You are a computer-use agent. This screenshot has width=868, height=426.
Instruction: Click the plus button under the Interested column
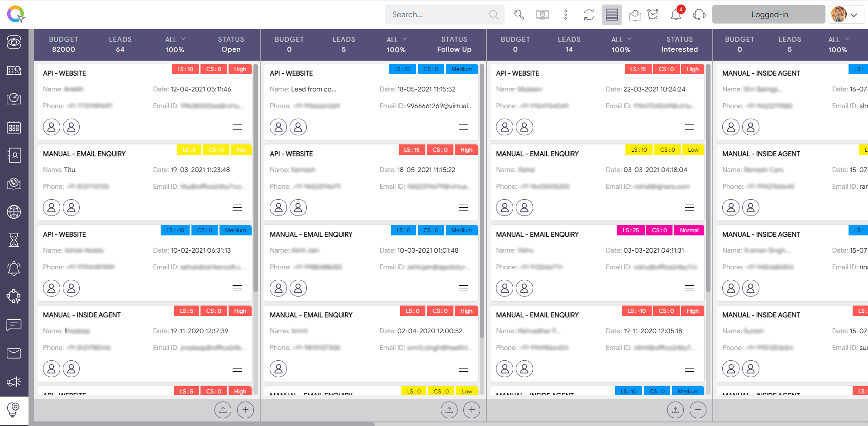click(698, 410)
